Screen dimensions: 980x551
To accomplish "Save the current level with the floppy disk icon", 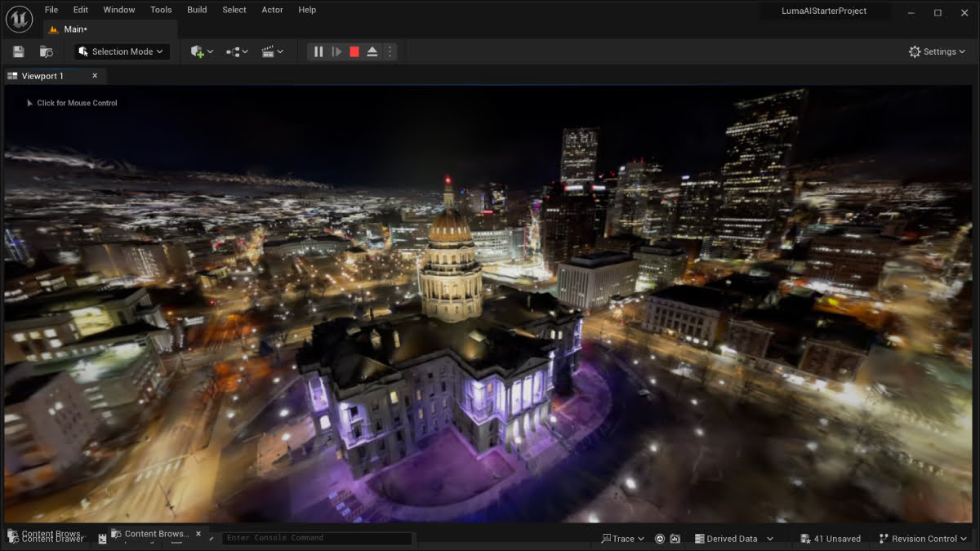I will [19, 51].
